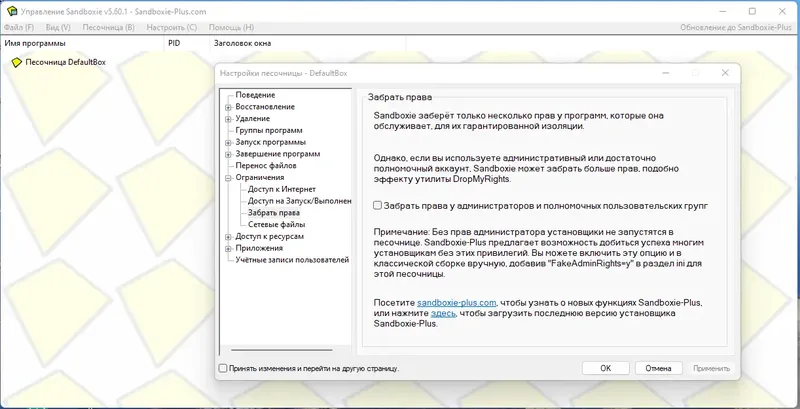The width and height of the screenshot is (800, 409).
Task: Select Доступ к Интернет tree item
Action: pyautogui.click(x=282, y=189)
